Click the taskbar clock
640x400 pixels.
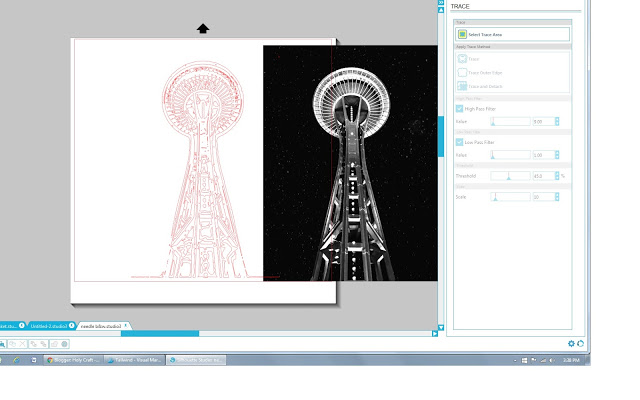click(x=571, y=360)
